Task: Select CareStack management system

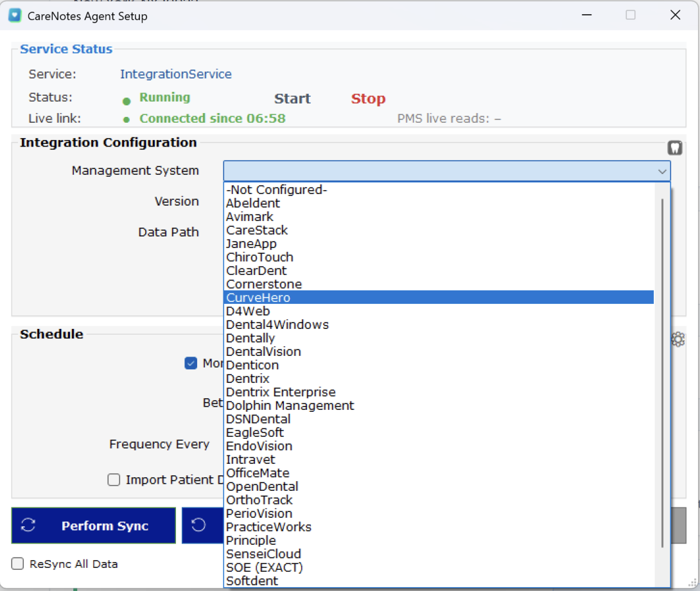Action: (439, 230)
